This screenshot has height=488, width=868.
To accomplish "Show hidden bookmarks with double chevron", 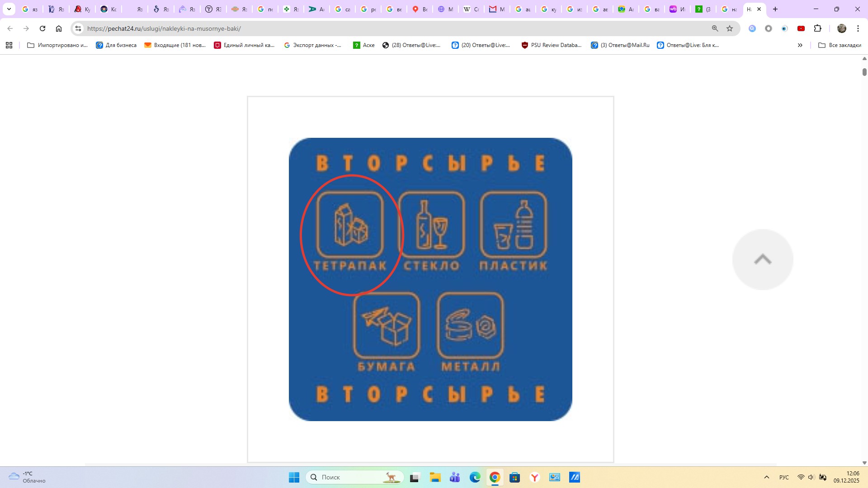I will pos(800,45).
